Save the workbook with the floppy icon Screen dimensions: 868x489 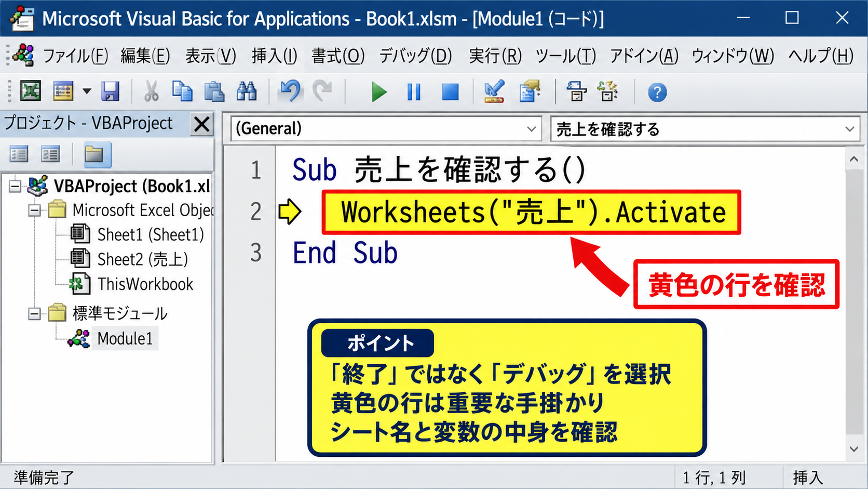[110, 91]
